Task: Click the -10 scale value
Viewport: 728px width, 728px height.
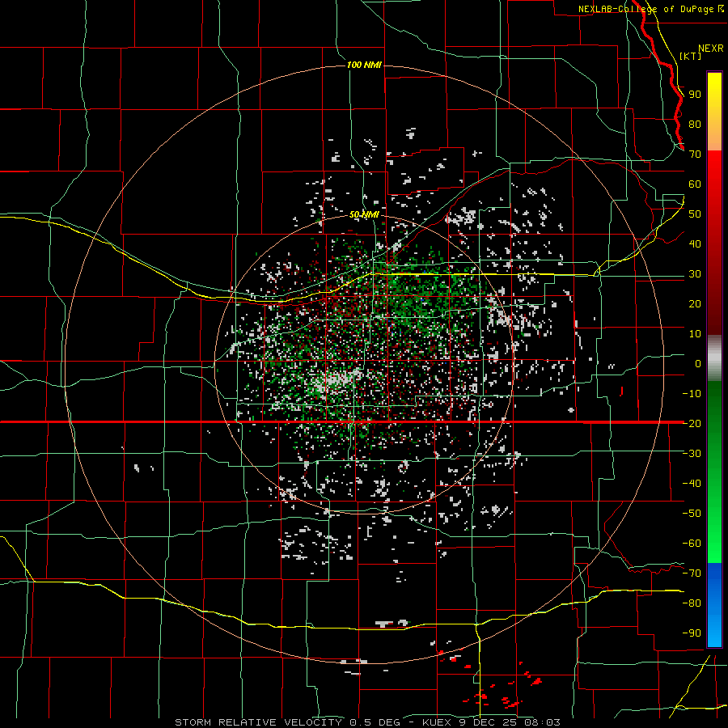Action: pos(692,394)
